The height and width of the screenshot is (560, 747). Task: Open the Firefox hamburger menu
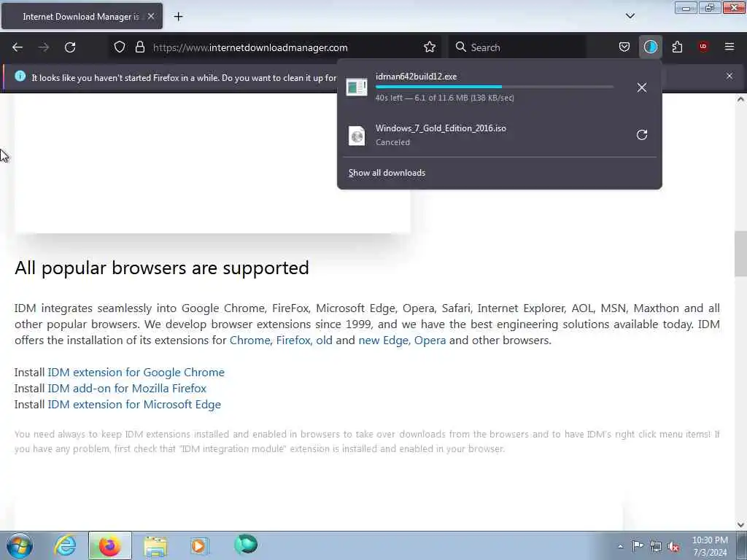tap(729, 47)
